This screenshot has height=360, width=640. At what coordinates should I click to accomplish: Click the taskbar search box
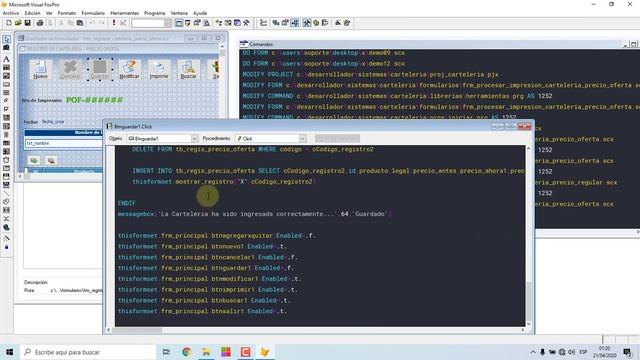88,352
